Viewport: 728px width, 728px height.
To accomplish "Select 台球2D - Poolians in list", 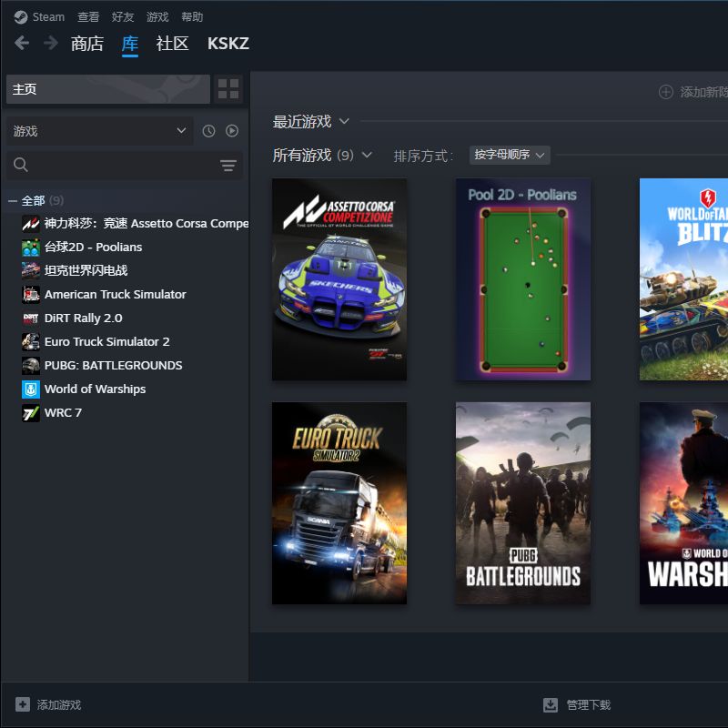I will click(x=94, y=247).
